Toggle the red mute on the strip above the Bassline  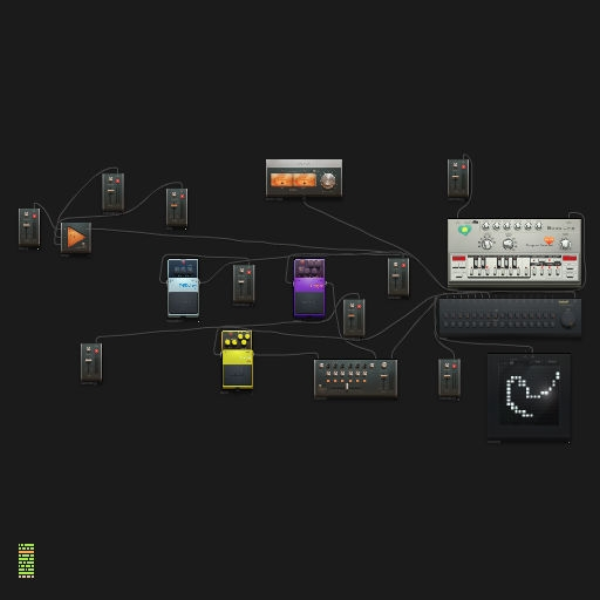click(x=463, y=167)
